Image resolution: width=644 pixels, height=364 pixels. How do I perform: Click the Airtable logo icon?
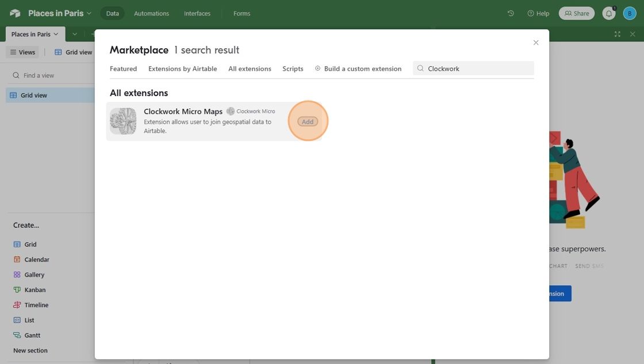(x=15, y=13)
